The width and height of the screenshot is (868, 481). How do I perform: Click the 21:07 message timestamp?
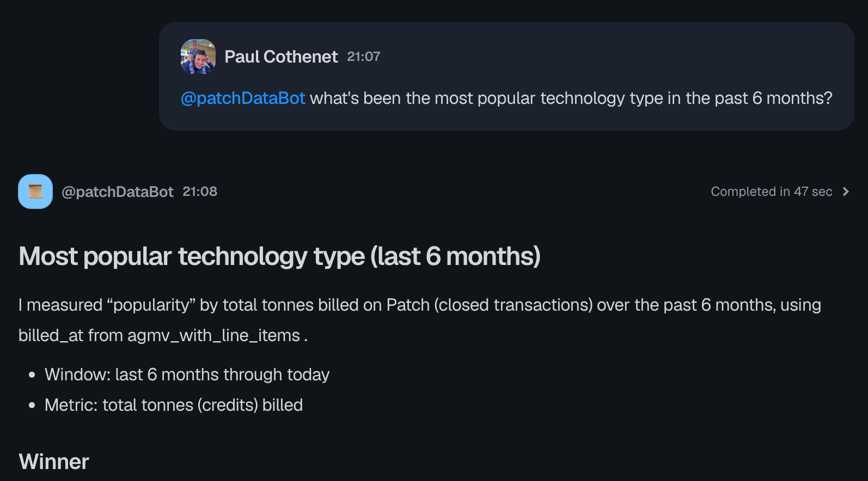coord(363,57)
